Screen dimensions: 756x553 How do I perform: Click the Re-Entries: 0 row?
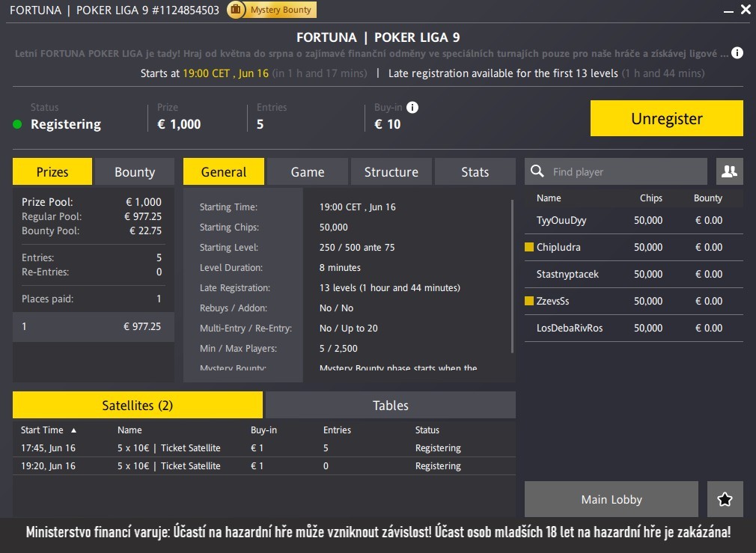(91, 272)
